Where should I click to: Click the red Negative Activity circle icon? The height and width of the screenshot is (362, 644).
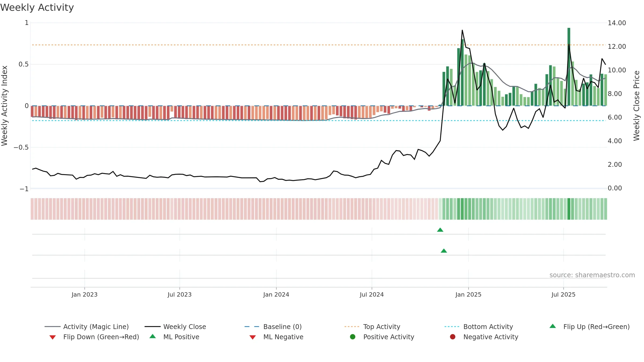pyautogui.click(x=452, y=337)
